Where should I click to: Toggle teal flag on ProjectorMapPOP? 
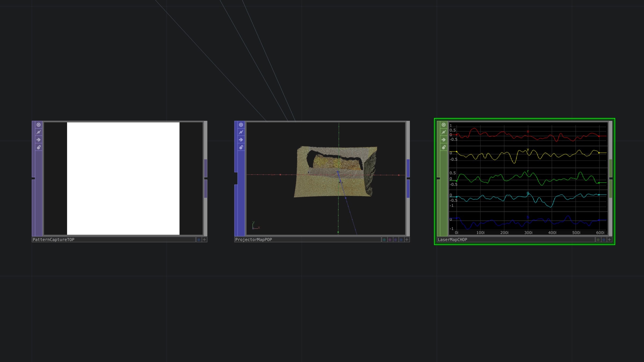[x=384, y=240]
